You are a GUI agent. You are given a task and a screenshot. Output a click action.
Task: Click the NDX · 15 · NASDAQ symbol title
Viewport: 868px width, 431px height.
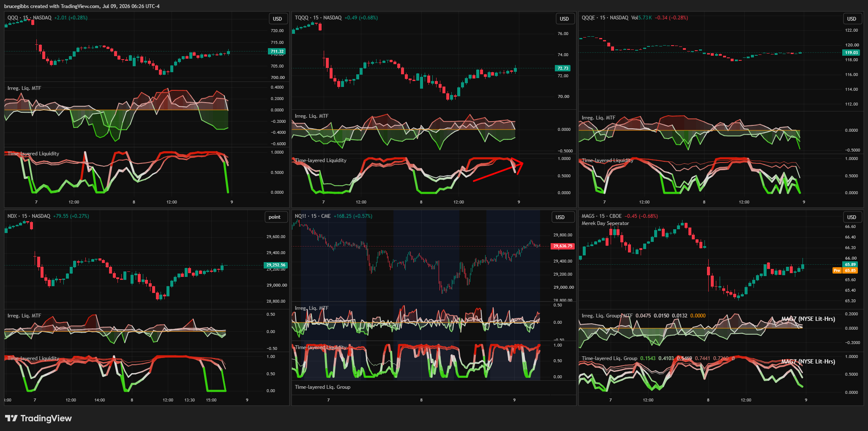tap(29, 216)
